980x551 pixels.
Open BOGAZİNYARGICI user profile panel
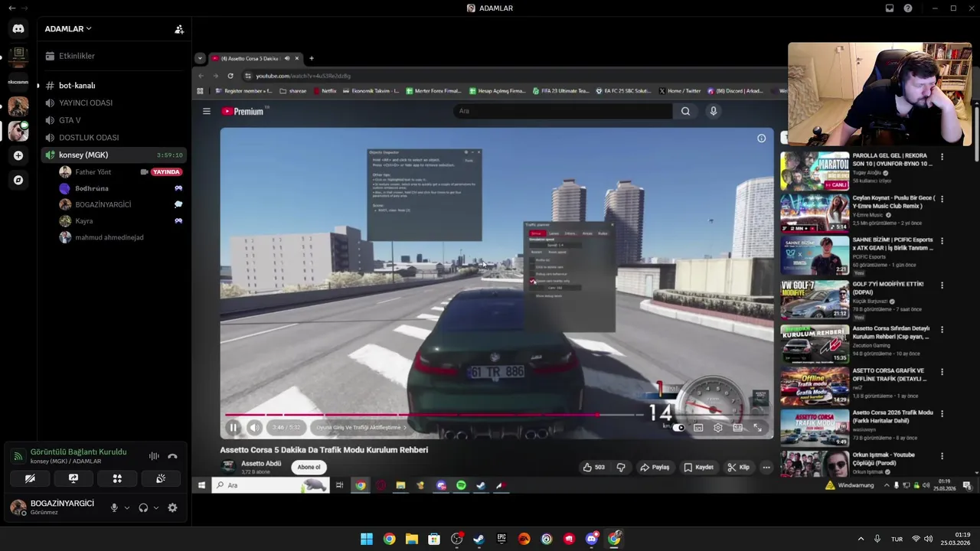point(54,507)
